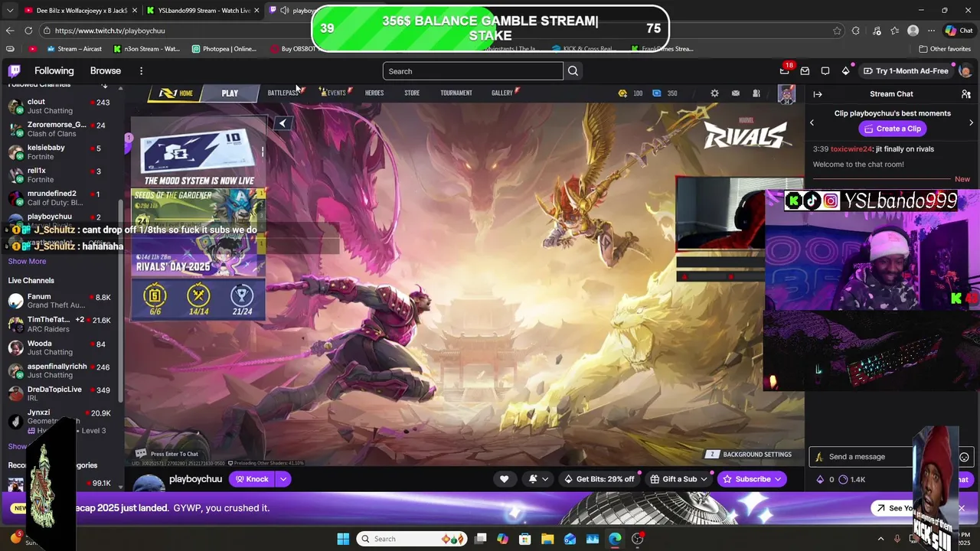Sort followed channels using the arrow icon
This screenshot has width=980, height=551.
[x=105, y=85]
